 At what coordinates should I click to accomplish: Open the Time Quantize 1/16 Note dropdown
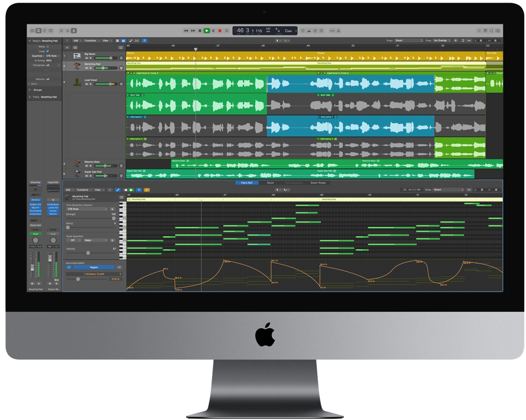pos(87,209)
